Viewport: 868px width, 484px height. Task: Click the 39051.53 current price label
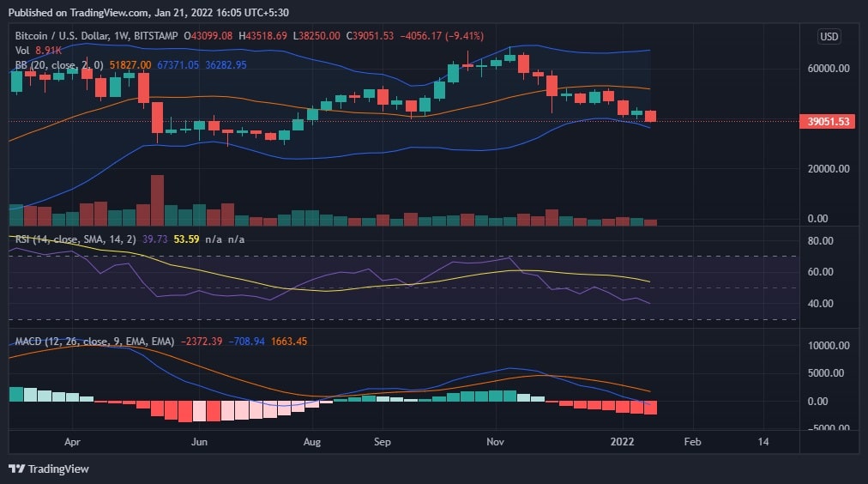[x=828, y=121]
